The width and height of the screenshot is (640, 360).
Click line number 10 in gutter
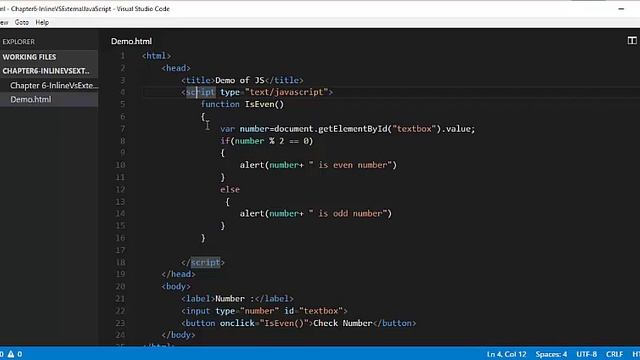point(120,165)
